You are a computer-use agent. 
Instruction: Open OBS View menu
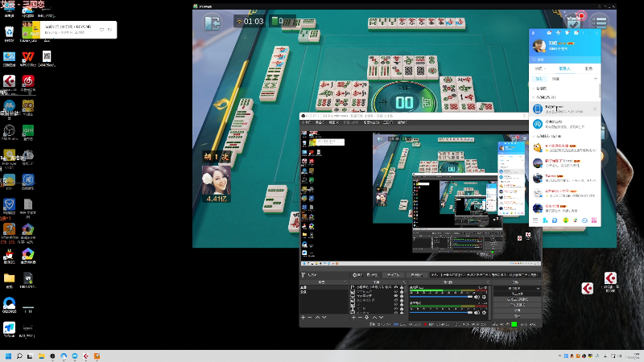333,122
